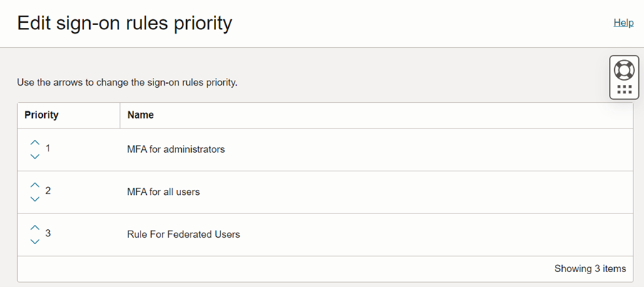This screenshot has height=287, width=644.
Task: Click priority number 3
Action: pyautogui.click(x=48, y=233)
